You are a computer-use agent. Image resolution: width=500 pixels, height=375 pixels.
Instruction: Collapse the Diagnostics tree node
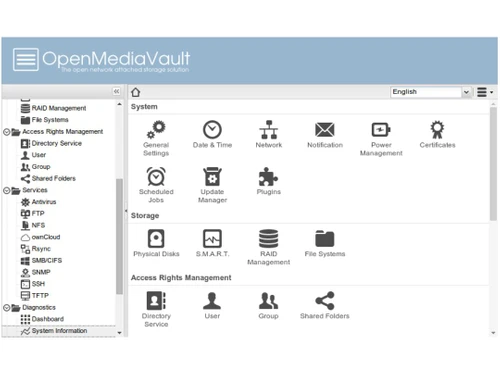[6, 308]
